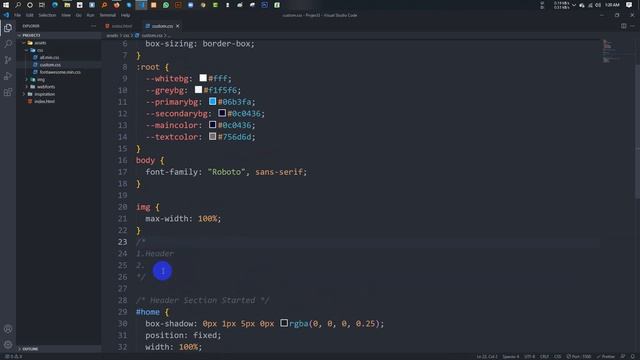
Task: Click the --primarybg #06b3fa color swatch
Action: click(x=213, y=101)
